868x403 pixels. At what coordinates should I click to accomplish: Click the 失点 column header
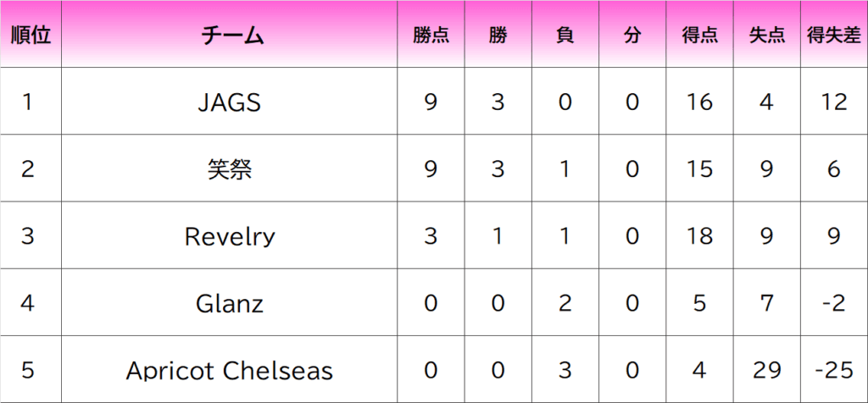click(x=766, y=36)
